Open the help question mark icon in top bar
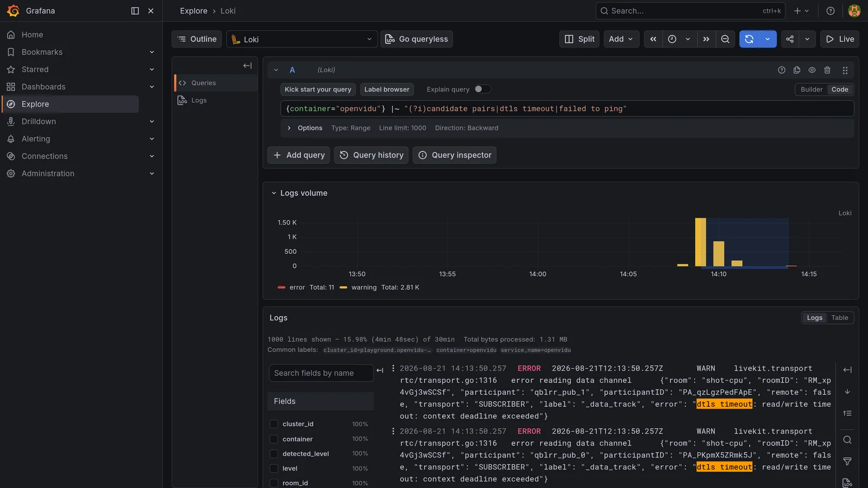This screenshot has width=868, height=488. click(x=831, y=11)
